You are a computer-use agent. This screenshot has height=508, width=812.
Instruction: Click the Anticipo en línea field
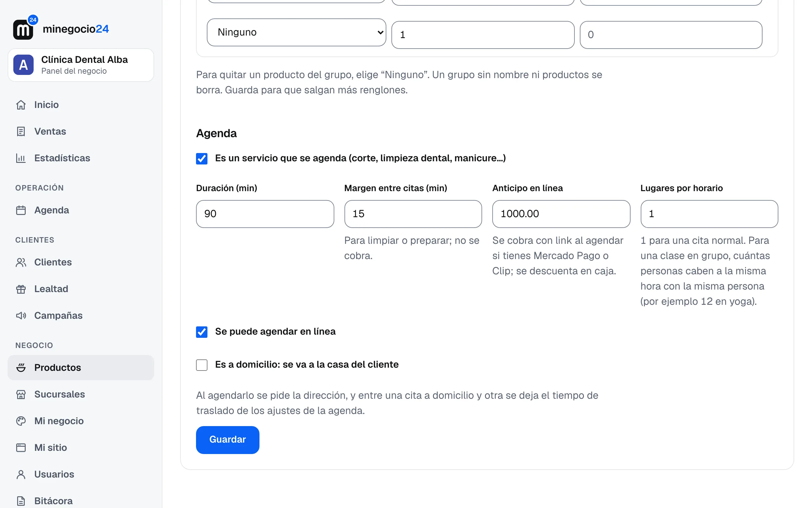coord(561,214)
